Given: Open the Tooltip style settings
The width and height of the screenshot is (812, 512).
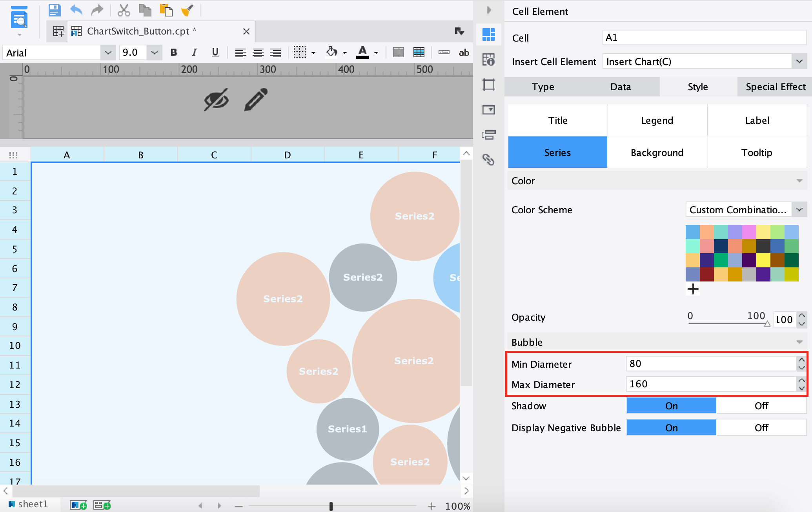Looking at the screenshot, I should pyautogui.click(x=757, y=153).
